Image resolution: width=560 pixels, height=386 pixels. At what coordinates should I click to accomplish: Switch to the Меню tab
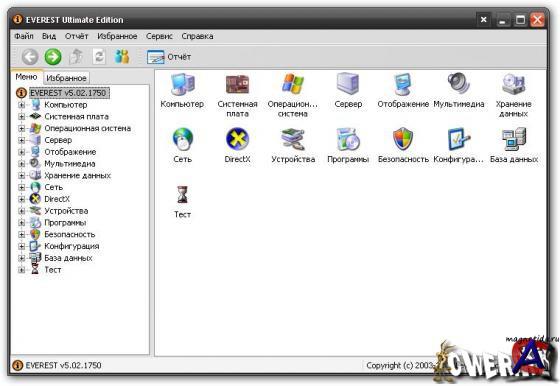(26, 77)
